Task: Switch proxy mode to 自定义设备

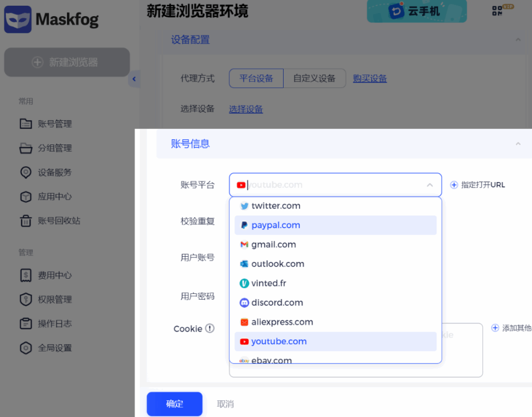Action: (314, 79)
